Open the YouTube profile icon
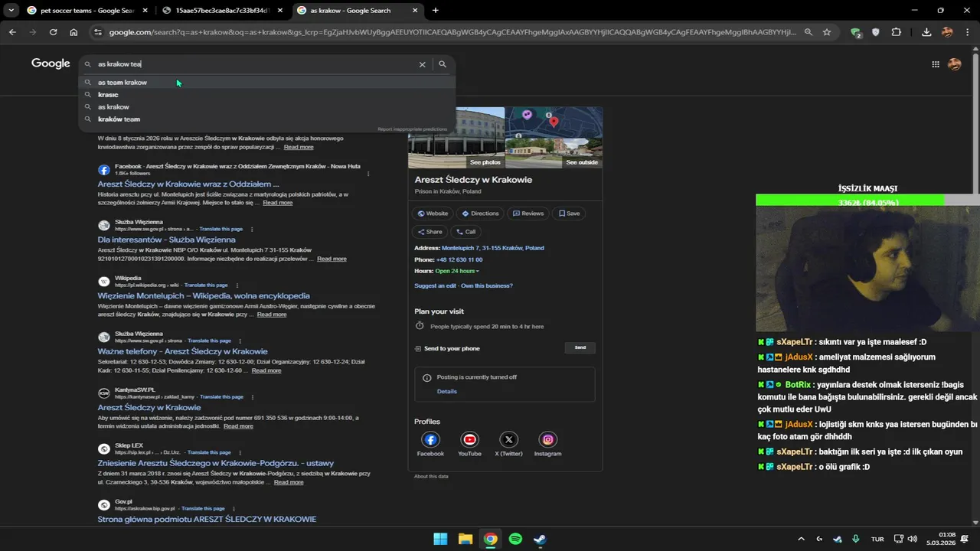 coord(469,439)
